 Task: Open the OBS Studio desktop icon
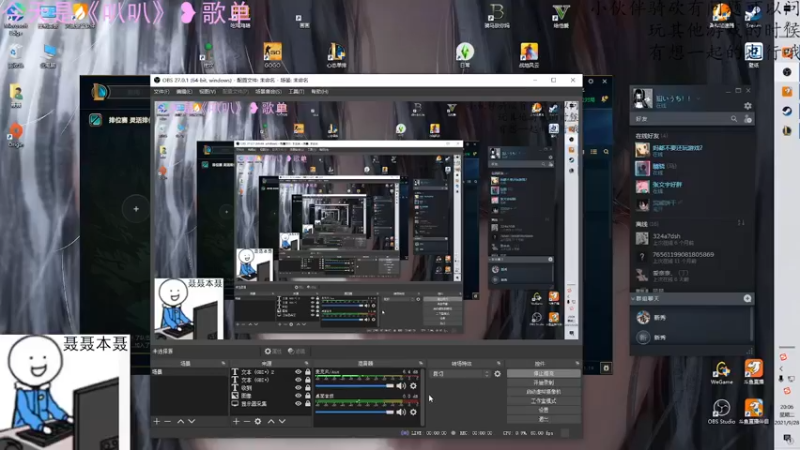coord(721,412)
